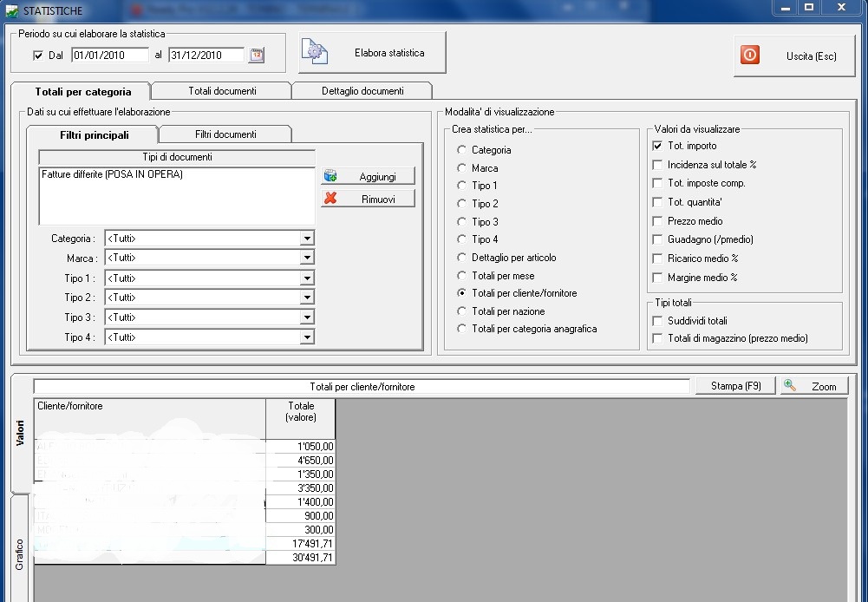Select Tipo 2 radio option
Viewport: 868px width, 602px height.
pyautogui.click(x=461, y=203)
